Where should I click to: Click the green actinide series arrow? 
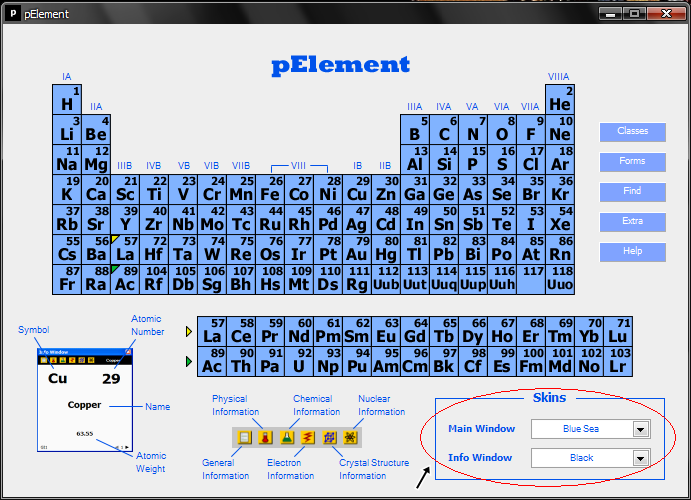click(188, 361)
